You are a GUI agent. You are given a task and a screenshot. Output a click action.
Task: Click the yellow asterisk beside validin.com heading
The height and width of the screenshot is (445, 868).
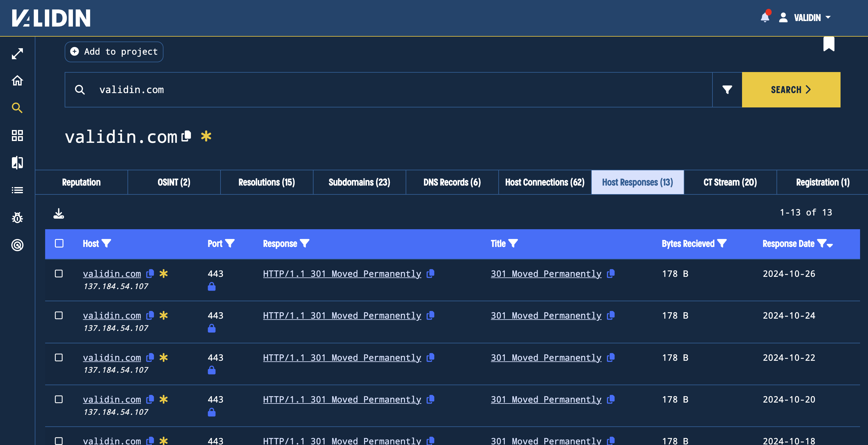(206, 136)
